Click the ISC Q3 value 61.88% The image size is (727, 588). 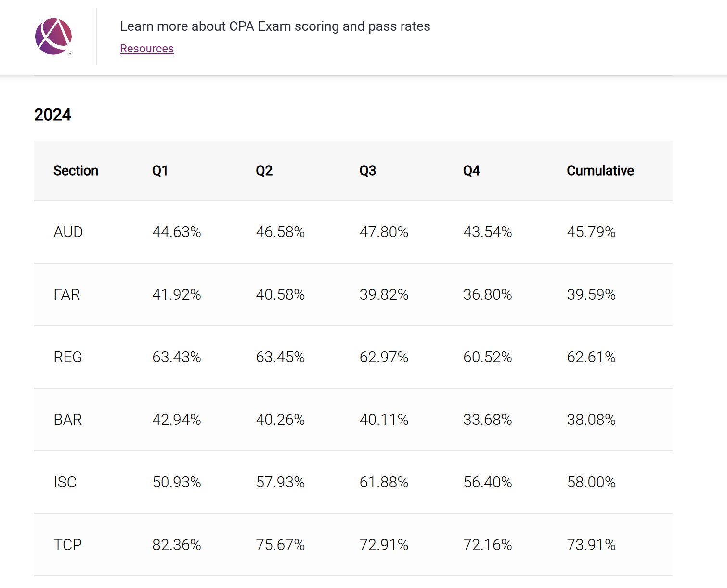click(x=384, y=482)
